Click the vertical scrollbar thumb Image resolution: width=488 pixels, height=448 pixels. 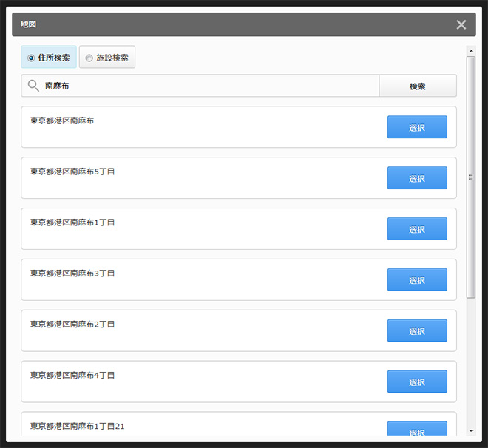pos(471,177)
